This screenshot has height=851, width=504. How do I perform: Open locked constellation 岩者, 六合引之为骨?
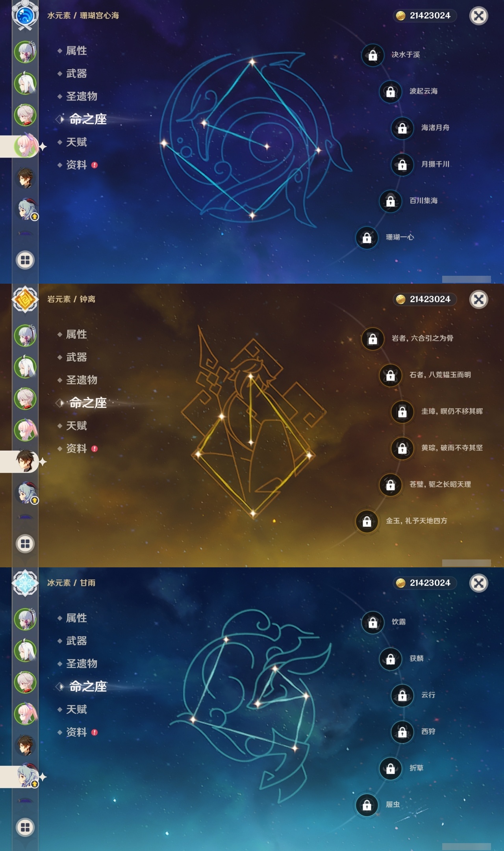click(372, 339)
